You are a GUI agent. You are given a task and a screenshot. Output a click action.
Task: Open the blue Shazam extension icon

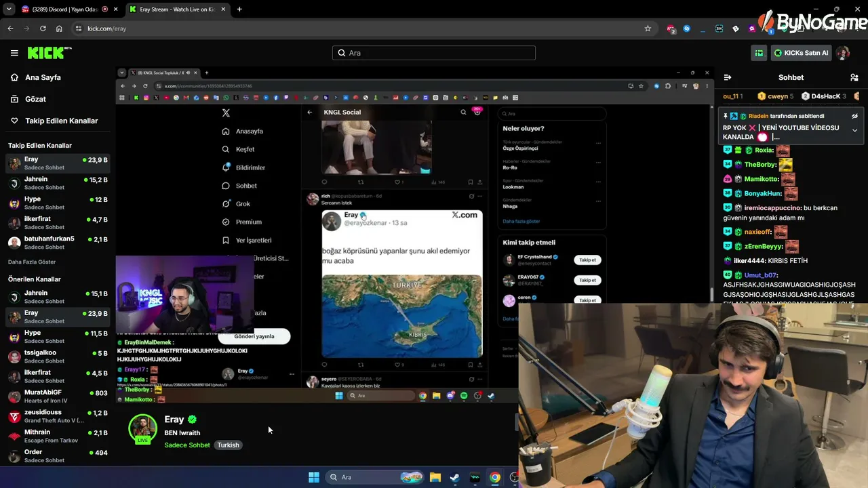(x=687, y=28)
